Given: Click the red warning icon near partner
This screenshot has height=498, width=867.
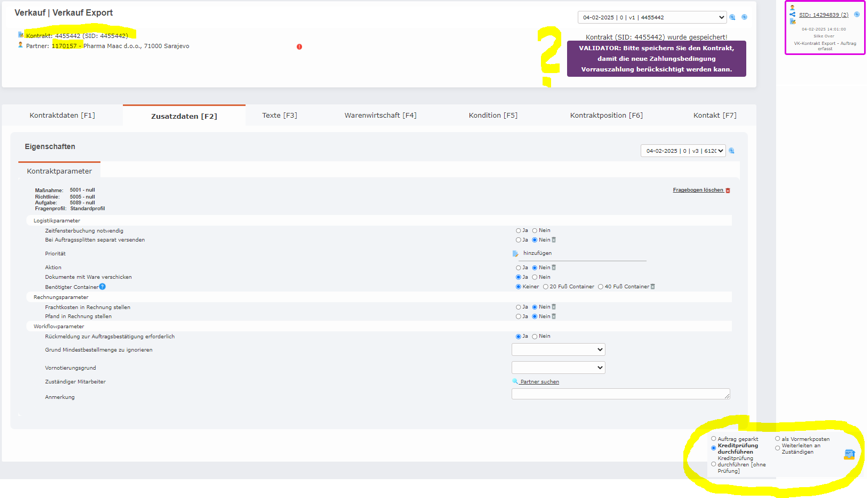Looking at the screenshot, I should (299, 47).
